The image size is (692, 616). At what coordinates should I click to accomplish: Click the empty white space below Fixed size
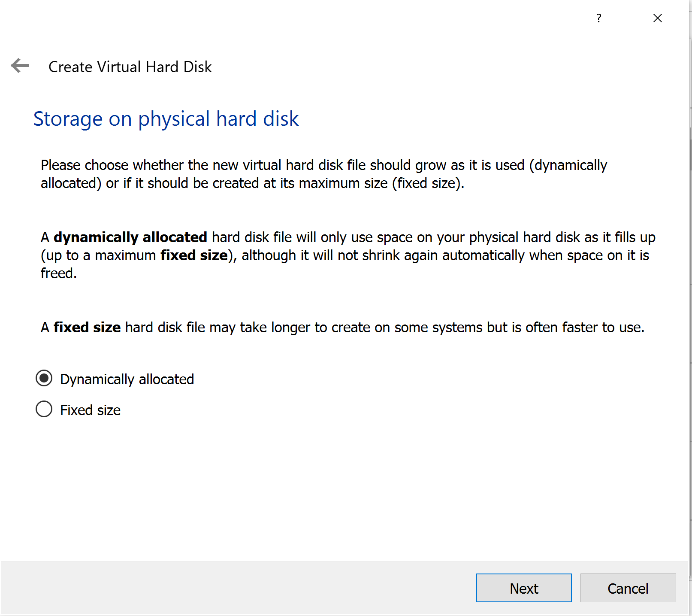coord(343,489)
